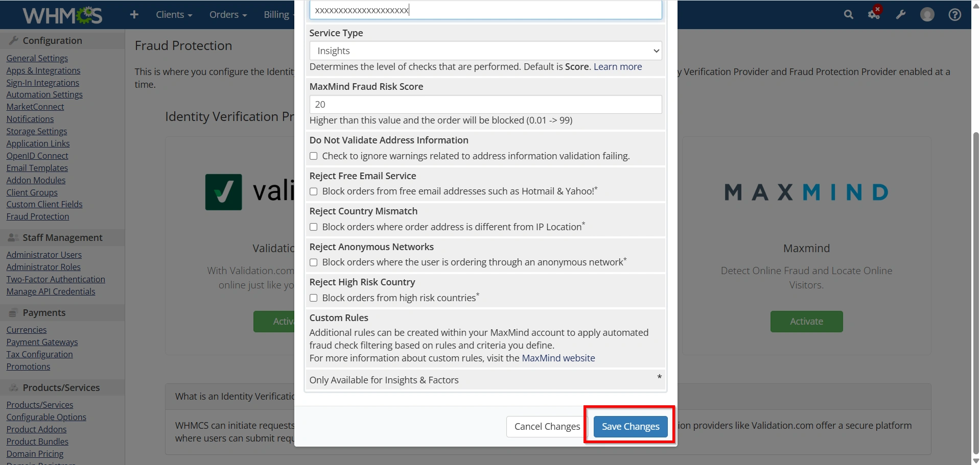The image size is (980, 465).
Task: Enable Reject Anonymous Networks checkbox
Action: (x=314, y=262)
